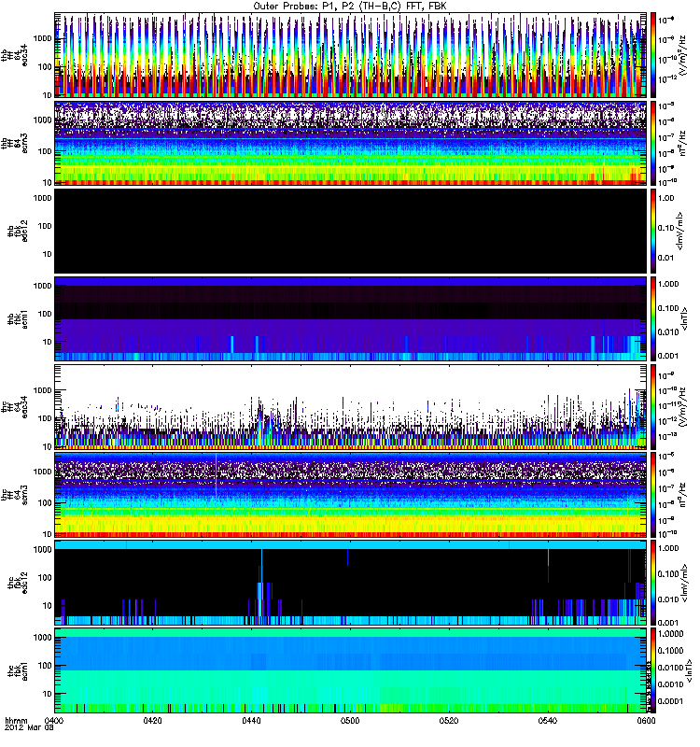Select the 0420 tick on time axis

pos(153,721)
